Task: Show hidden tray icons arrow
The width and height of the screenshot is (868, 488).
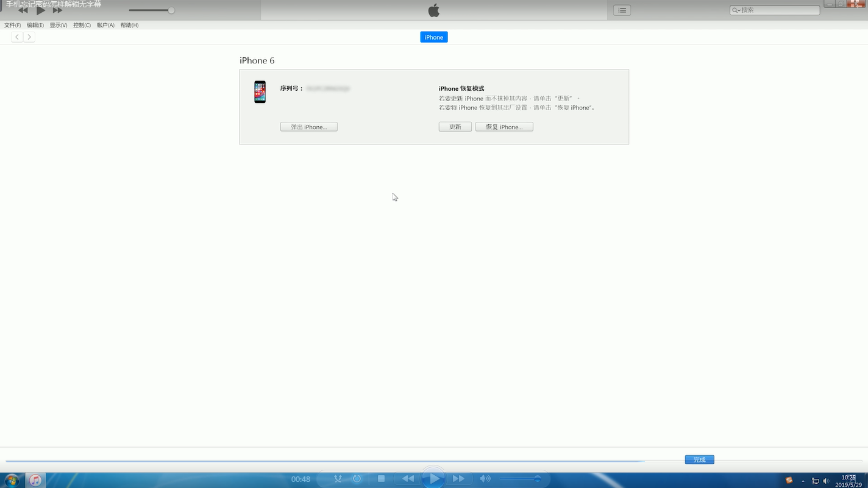Action: (x=803, y=481)
